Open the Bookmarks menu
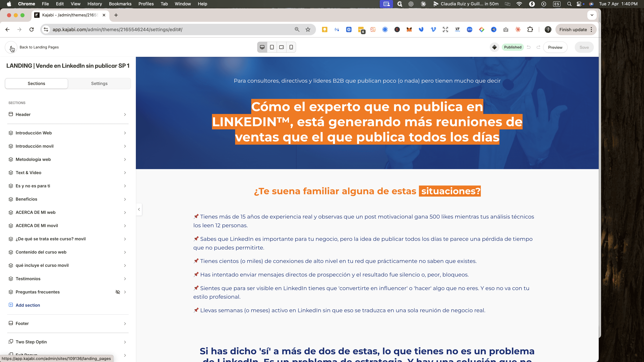The height and width of the screenshot is (362, 644). click(120, 4)
